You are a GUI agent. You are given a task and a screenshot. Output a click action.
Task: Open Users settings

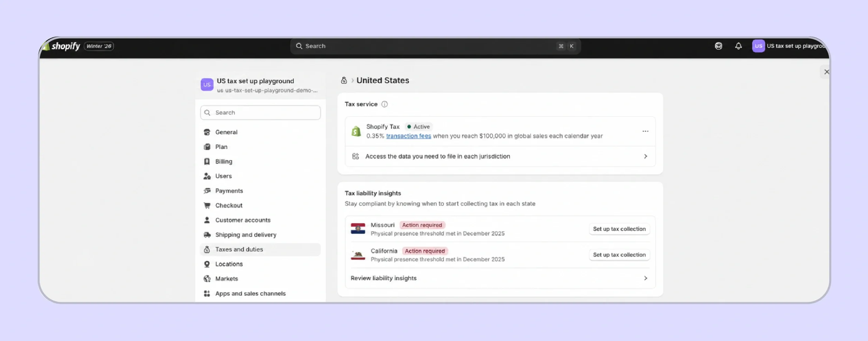click(x=260, y=176)
